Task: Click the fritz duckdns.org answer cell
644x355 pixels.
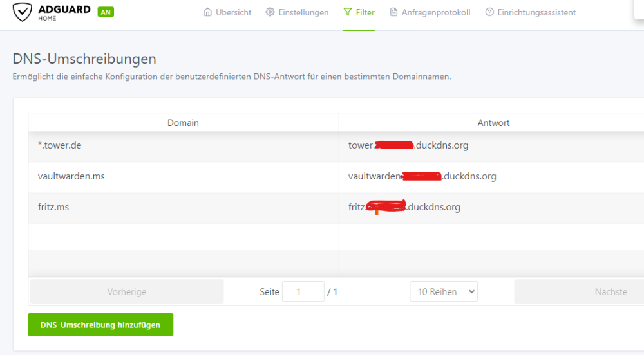Action: click(x=491, y=207)
